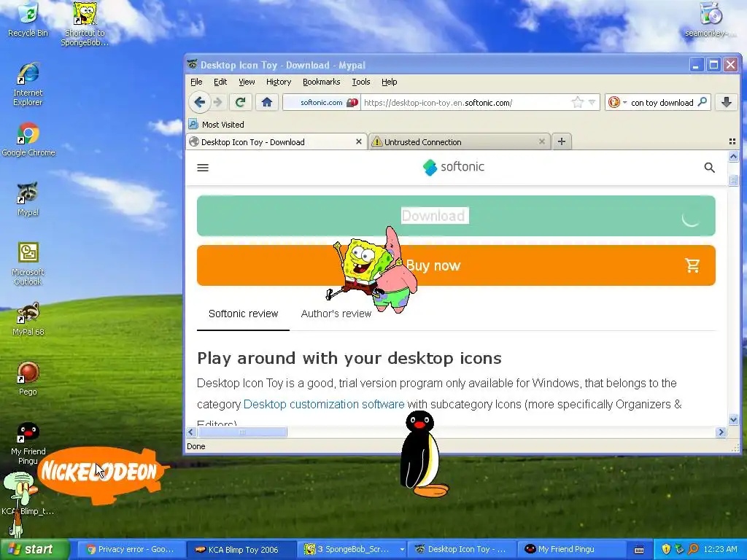Open the Microsoft Outlook desktop icon
The width and height of the screenshot is (747, 560).
pyautogui.click(x=28, y=263)
